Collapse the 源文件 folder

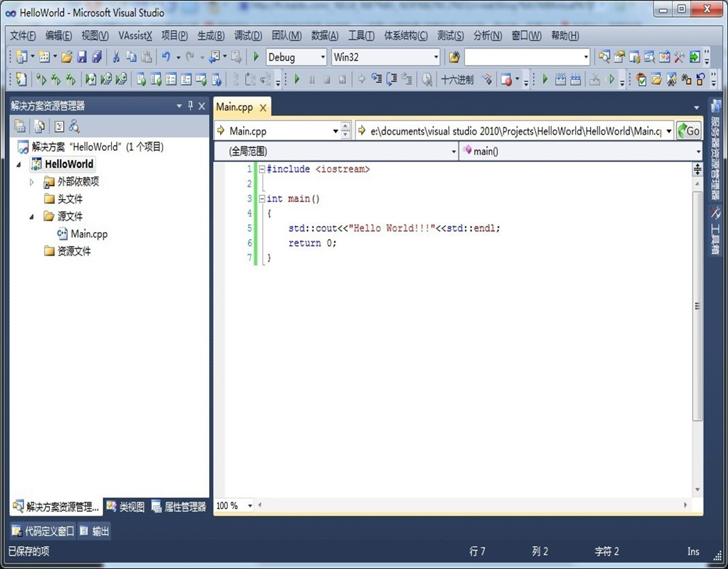31,217
